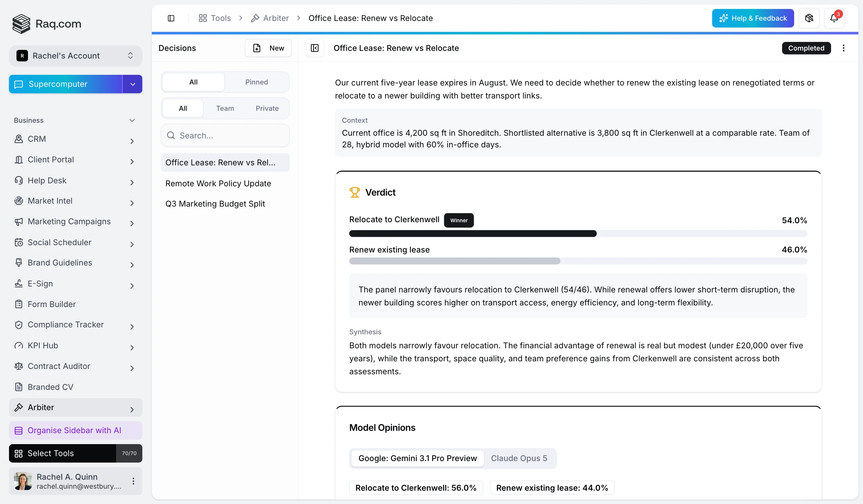Image resolution: width=863 pixels, height=504 pixels.
Task: Click the Client Portal sidebar icon
Action: (19, 160)
